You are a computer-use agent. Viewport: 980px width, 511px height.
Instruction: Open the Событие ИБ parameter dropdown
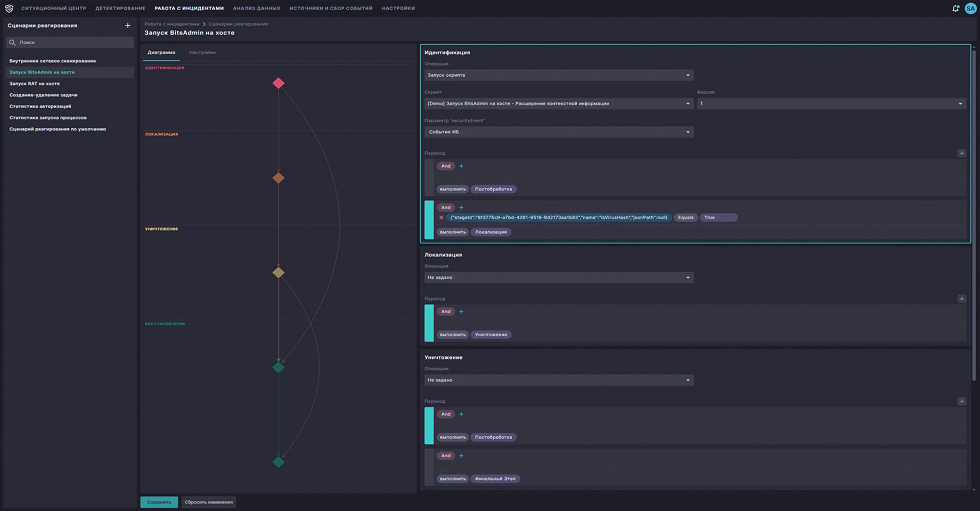tap(558, 132)
